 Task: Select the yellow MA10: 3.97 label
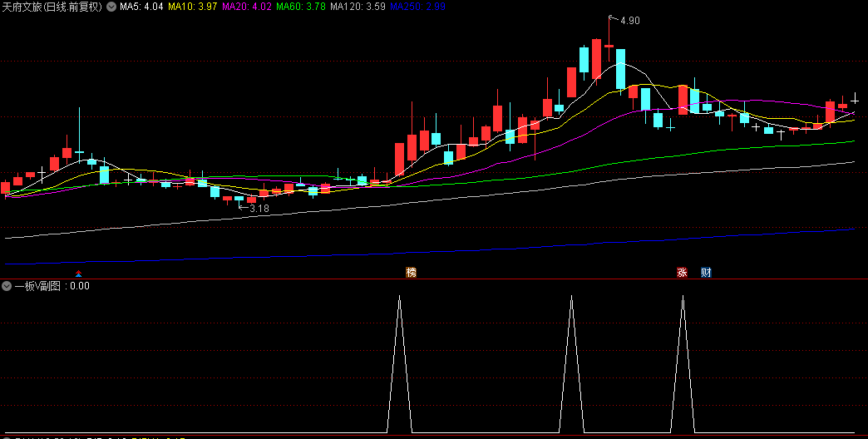click(192, 7)
